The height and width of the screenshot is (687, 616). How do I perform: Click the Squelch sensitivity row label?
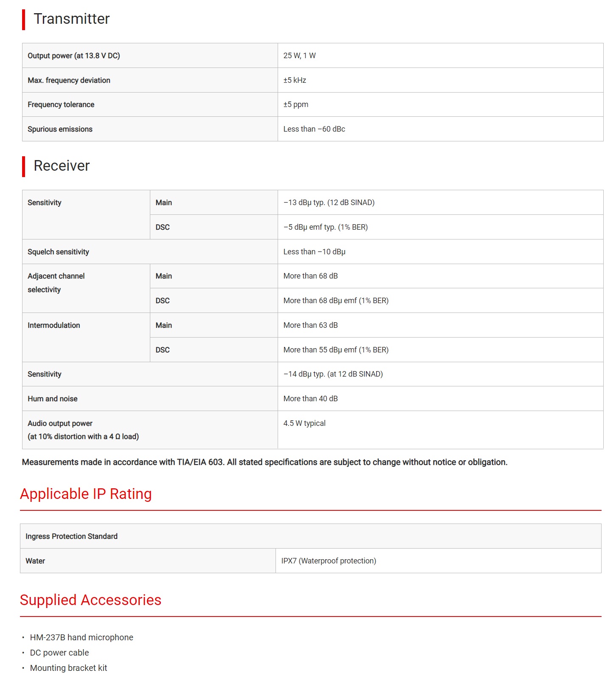tap(58, 252)
